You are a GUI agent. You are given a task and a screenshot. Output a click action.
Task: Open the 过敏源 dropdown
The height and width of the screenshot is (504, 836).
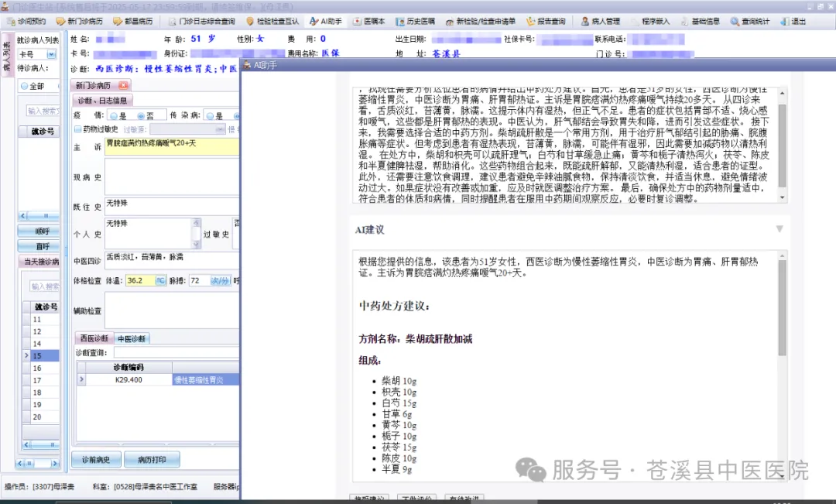(x=220, y=129)
